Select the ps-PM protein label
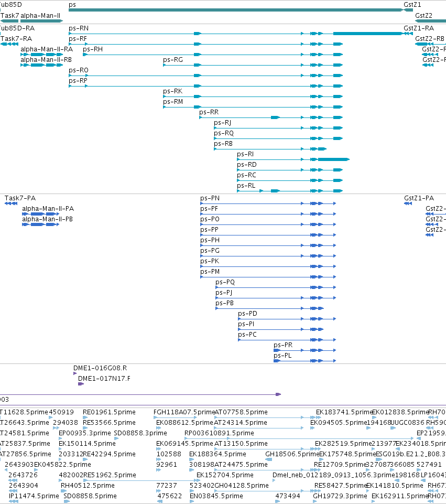 pos(210,272)
